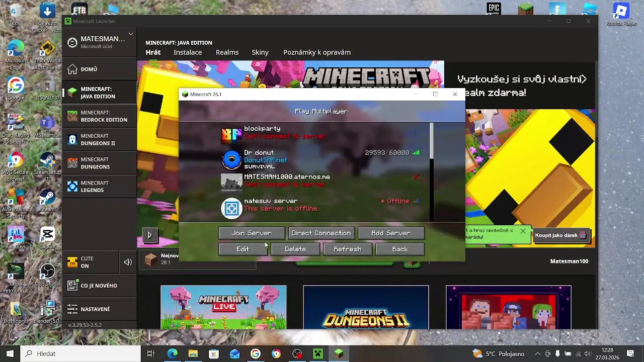The image size is (644, 362).
Task: Open Fall Guys desktop shortcut
Action: point(16,237)
